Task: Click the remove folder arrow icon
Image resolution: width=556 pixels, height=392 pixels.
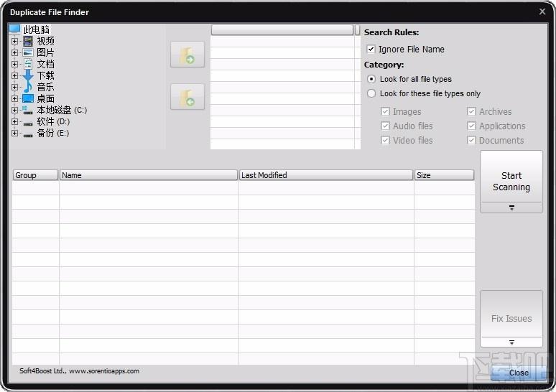Action: (187, 97)
